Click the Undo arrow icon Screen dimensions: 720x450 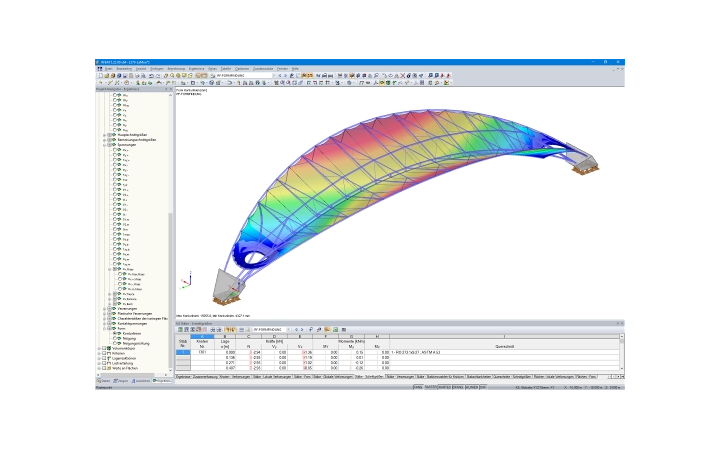pos(151,76)
